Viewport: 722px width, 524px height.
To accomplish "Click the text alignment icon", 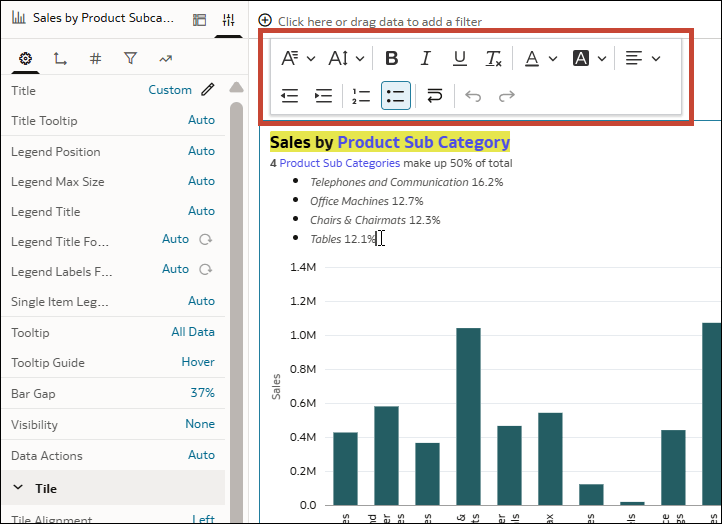I will [634, 58].
